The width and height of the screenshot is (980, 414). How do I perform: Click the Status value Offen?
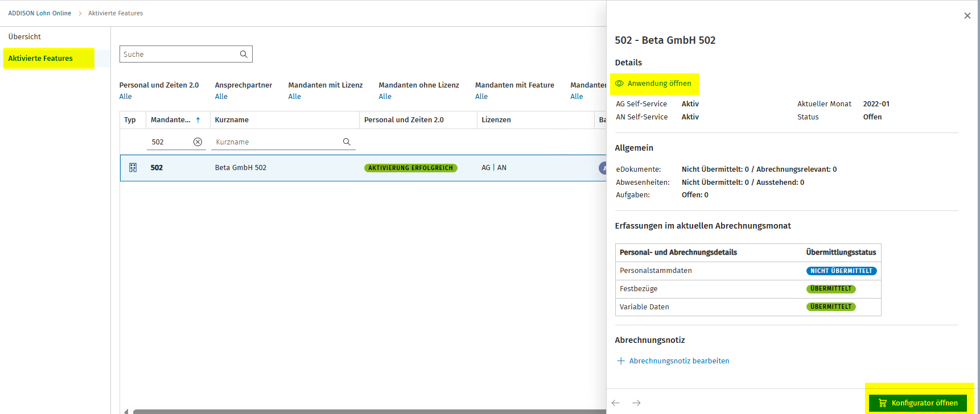point(872,117)
